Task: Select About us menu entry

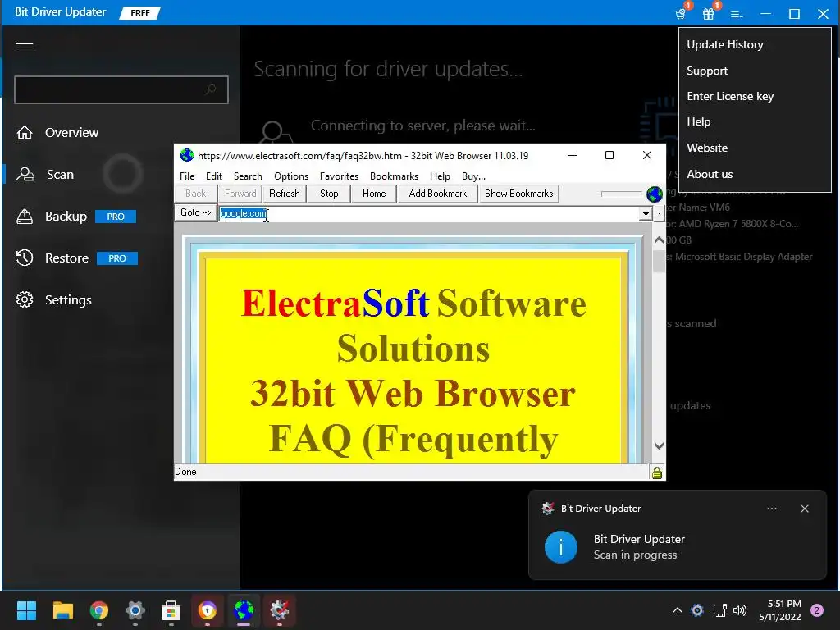Action: (x=710, y=174)
